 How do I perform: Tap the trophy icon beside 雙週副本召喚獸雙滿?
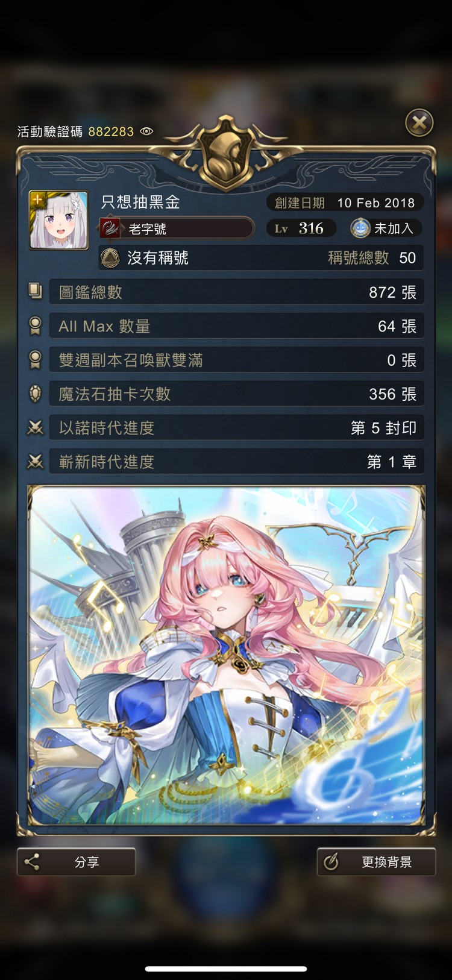(36, 360)
